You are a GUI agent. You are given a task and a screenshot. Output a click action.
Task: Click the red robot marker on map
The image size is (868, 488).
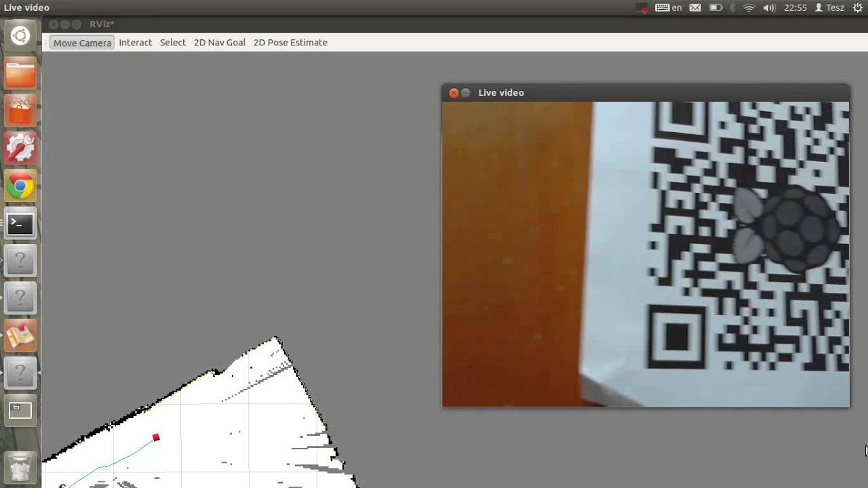pyautogui.click(x=156, y=438)
